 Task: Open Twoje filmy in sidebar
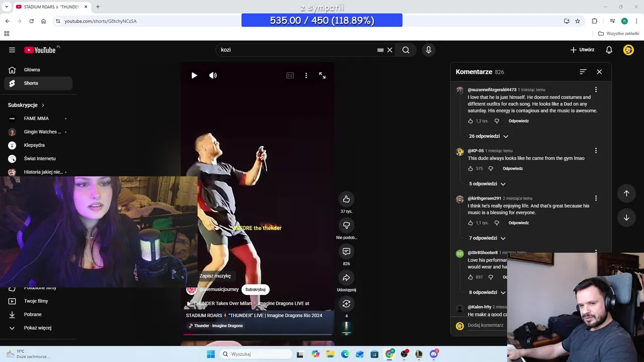point(38,301)
